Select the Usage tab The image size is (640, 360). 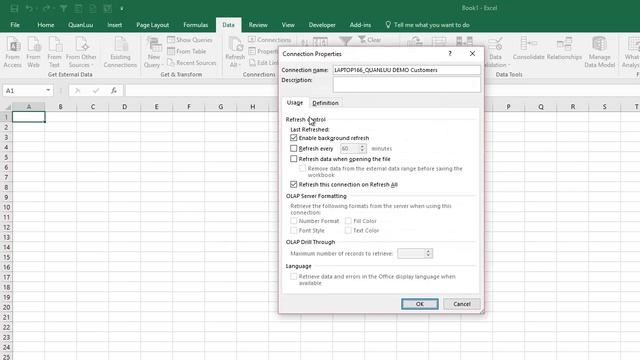[295, 102]
